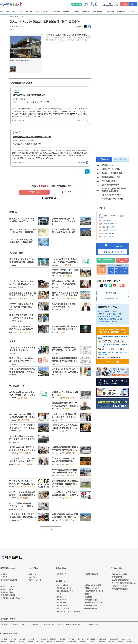Open the orange SNS app icon after Instagram
138x644 pixels.
pyautogui.click(x=124, y=285)
